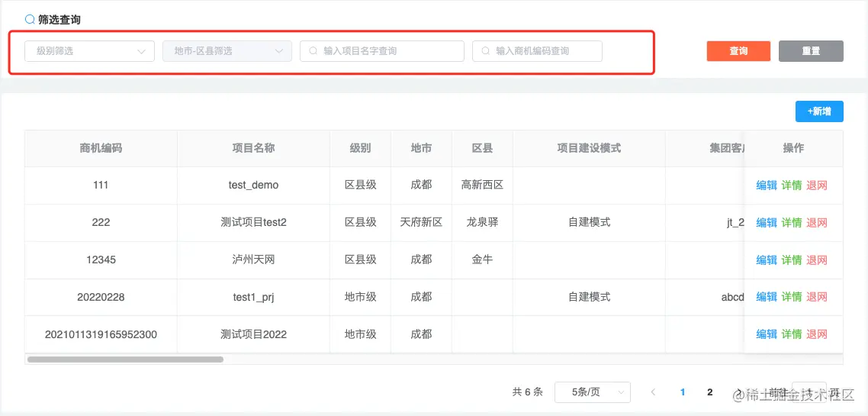Click the 输入项目名字查询 input field
The image size is (868, 416).
point(382,51)
